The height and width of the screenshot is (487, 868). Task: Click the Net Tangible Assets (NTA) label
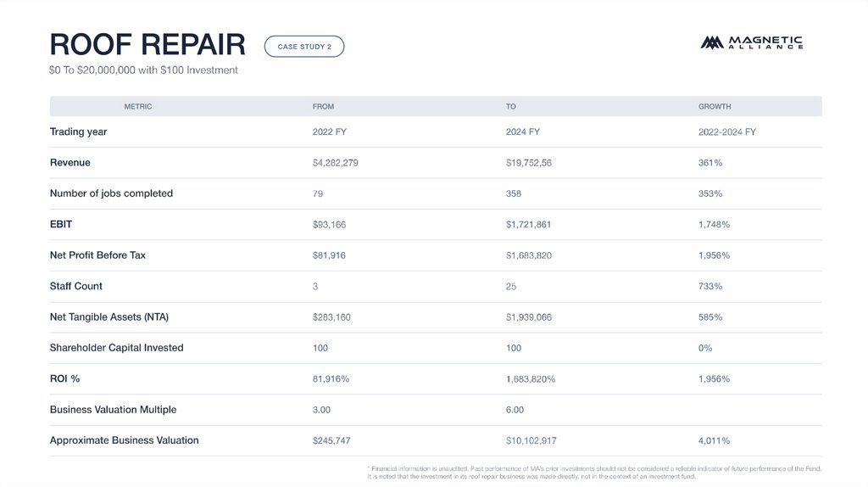pos(109,317)
